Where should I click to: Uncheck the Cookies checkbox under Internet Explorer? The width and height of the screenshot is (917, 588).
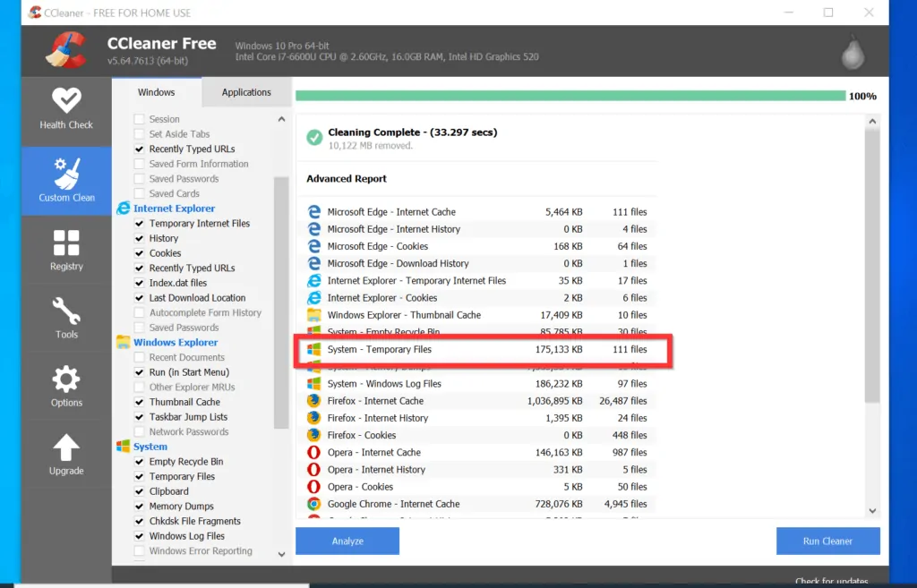point(141,252)
